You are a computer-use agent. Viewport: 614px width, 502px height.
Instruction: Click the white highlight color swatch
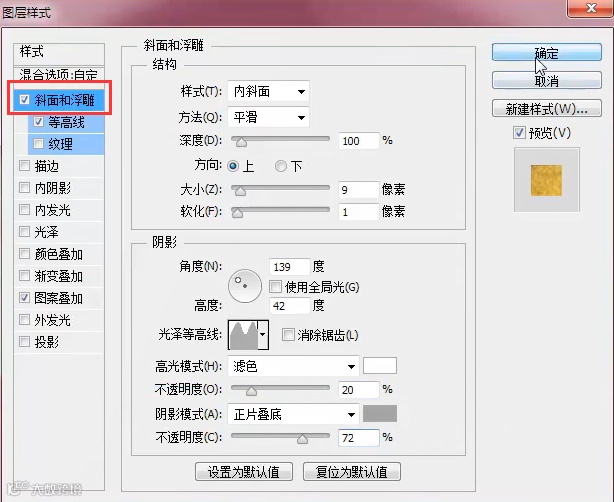[x=380, y=366]
